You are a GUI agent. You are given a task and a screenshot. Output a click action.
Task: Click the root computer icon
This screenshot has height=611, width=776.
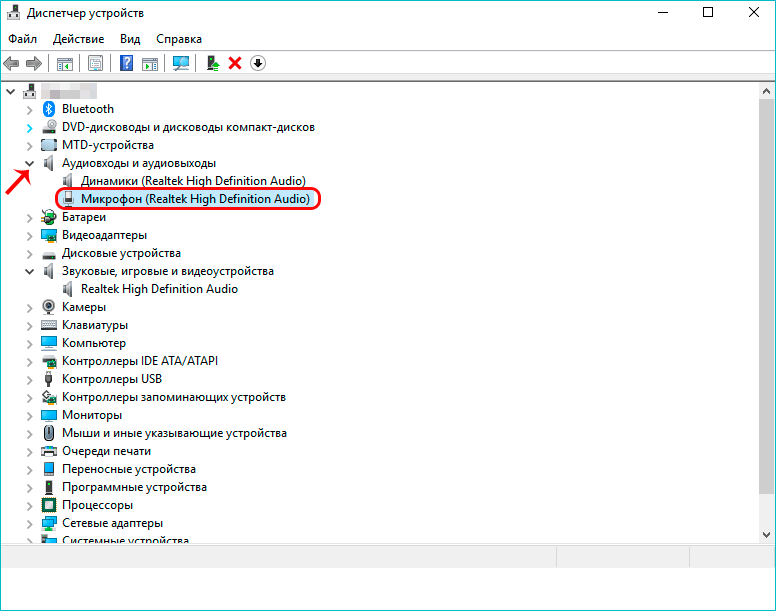(x=30, y=91)
